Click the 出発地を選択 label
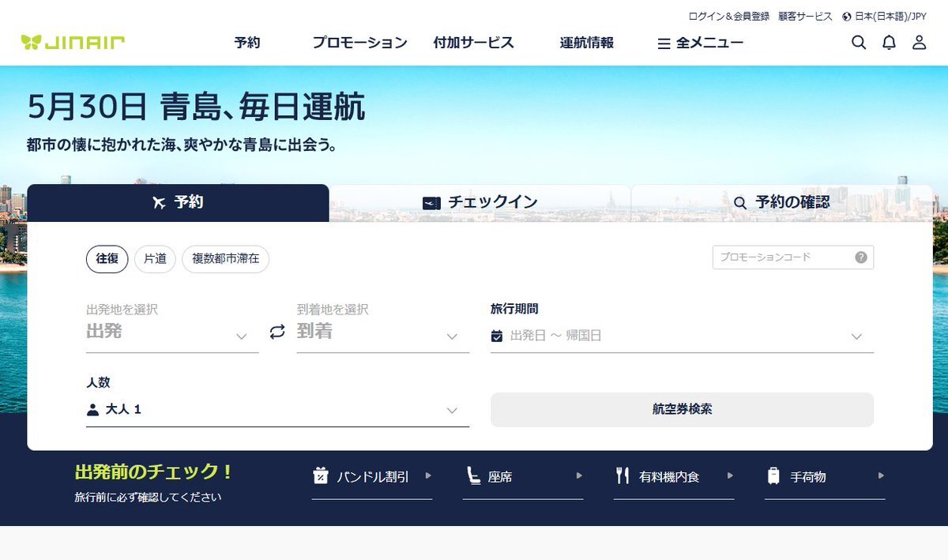 (122, 310)
